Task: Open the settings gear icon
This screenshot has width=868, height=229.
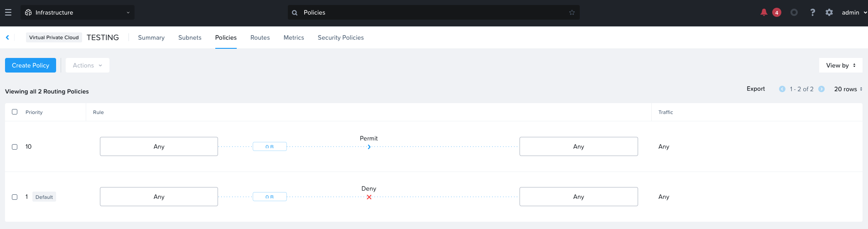Action: pos(829,12)
